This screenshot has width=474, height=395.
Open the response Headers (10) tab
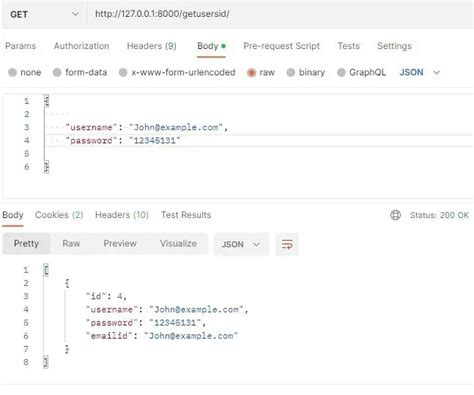coord(122,215)
